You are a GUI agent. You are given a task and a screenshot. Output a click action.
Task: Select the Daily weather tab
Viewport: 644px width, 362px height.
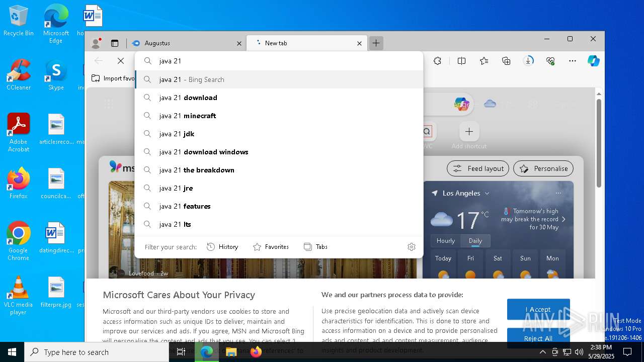475,241
